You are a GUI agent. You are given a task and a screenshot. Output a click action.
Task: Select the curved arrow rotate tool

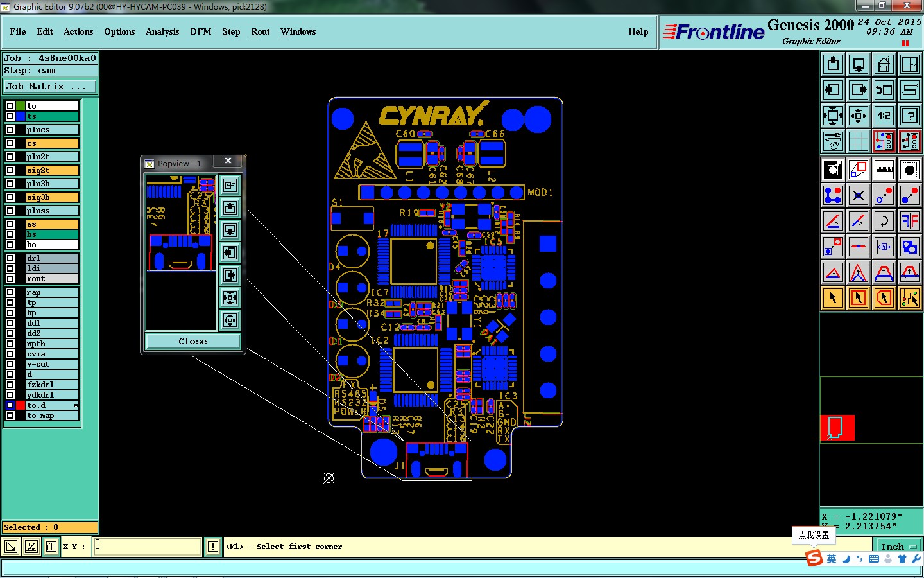[x=884, y=221]
